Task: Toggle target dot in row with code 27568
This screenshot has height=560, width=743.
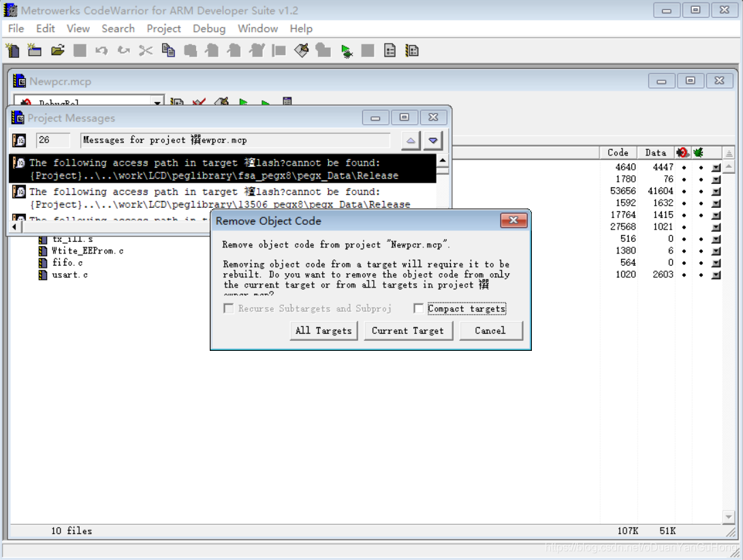Action: (684, 227)
